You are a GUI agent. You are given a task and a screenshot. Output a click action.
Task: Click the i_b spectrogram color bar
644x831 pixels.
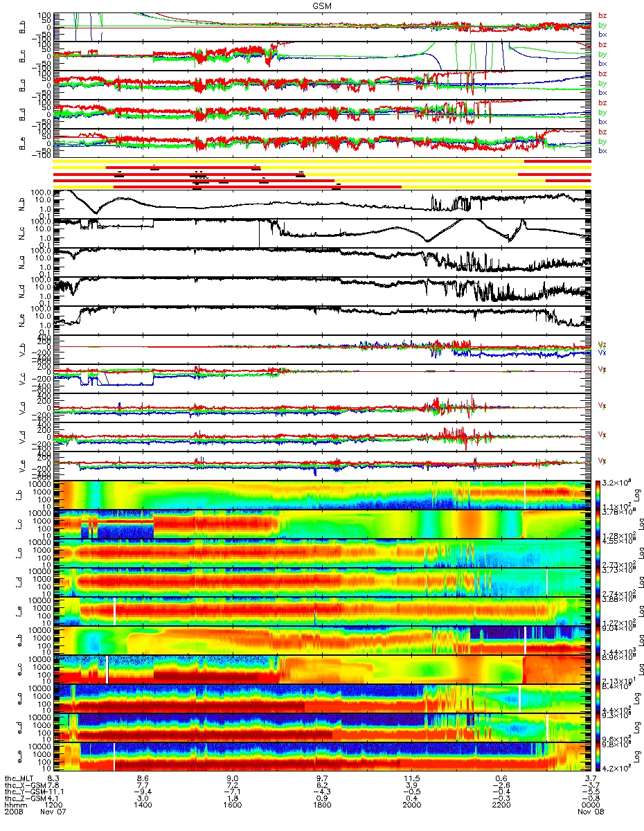click(598, 494)
